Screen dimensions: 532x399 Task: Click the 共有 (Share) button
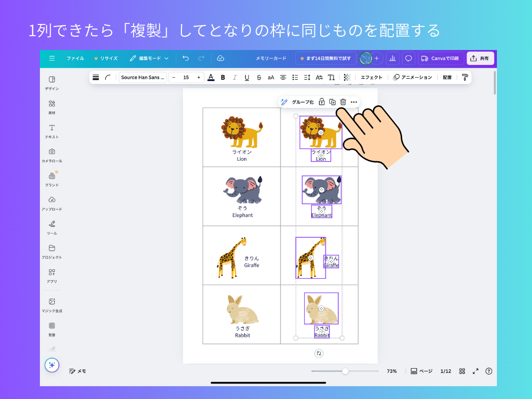coord(480,58)
